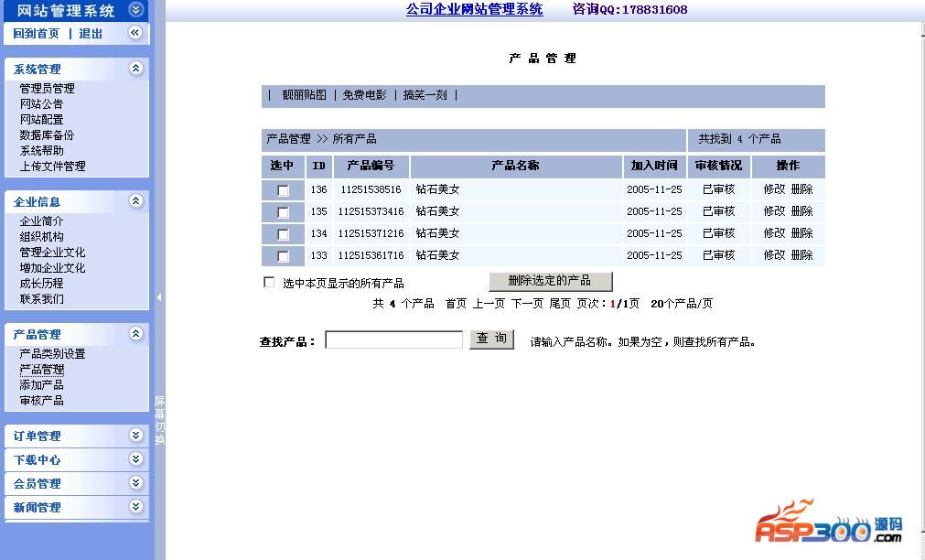Click 删除选定的产品 button

point(551,281)
